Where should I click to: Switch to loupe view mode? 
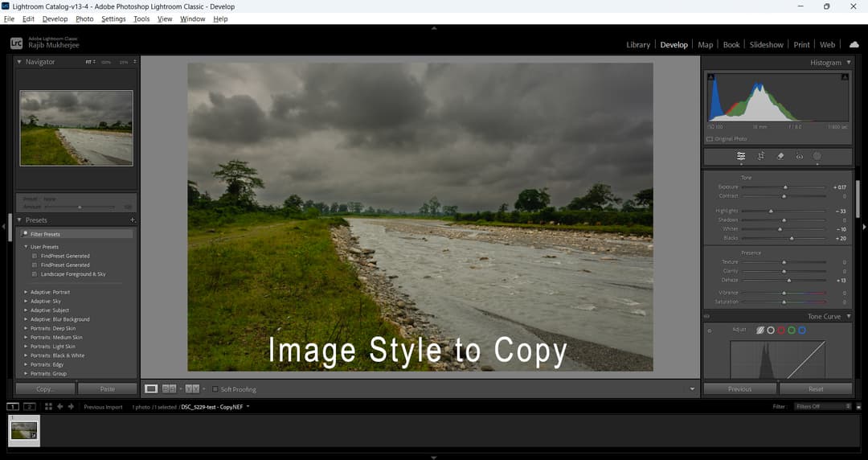point(151,389)
